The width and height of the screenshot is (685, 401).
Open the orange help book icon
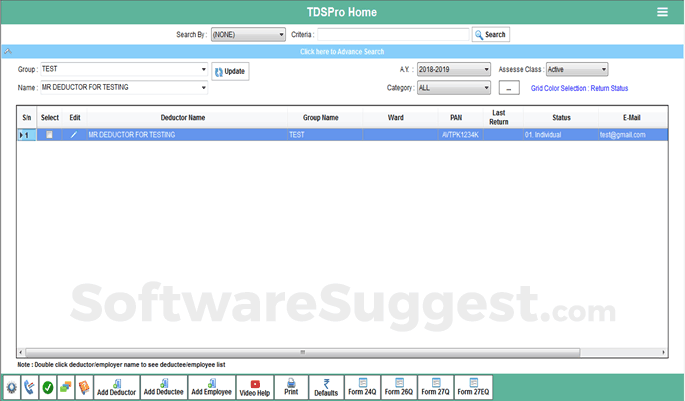[84, 387]
